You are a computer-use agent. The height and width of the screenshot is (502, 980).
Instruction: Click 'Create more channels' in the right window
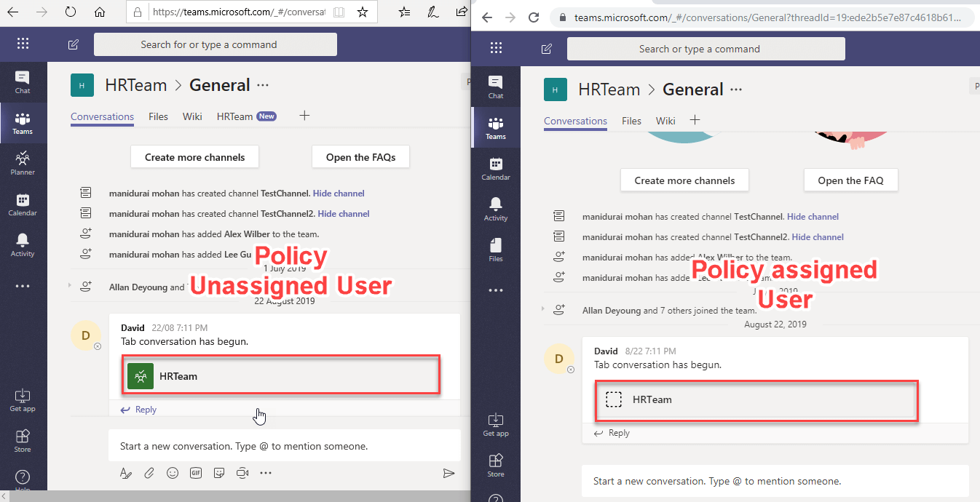click(x=684, y=180)
